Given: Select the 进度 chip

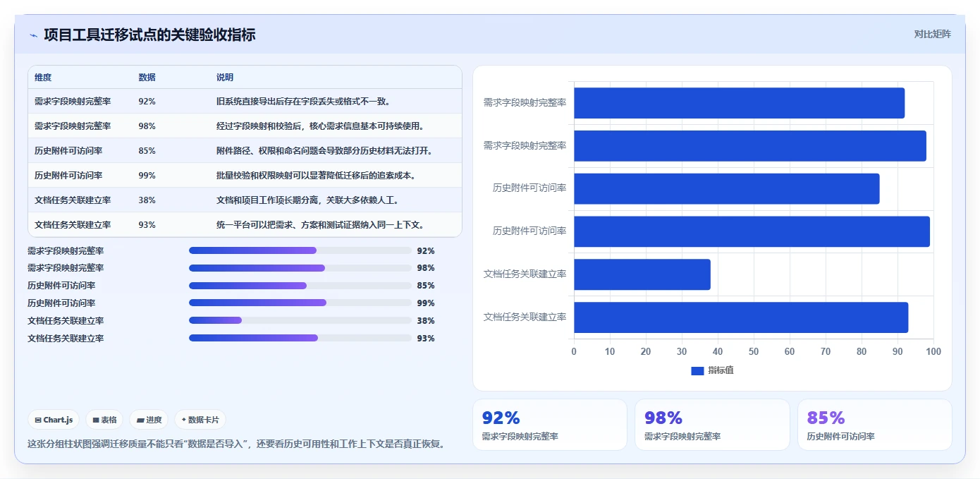Looking at the screenshot, I should 149,420.
